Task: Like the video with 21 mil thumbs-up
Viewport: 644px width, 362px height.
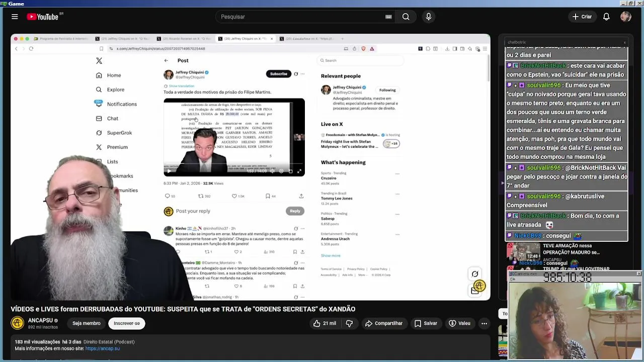Action: click(325, 323)
